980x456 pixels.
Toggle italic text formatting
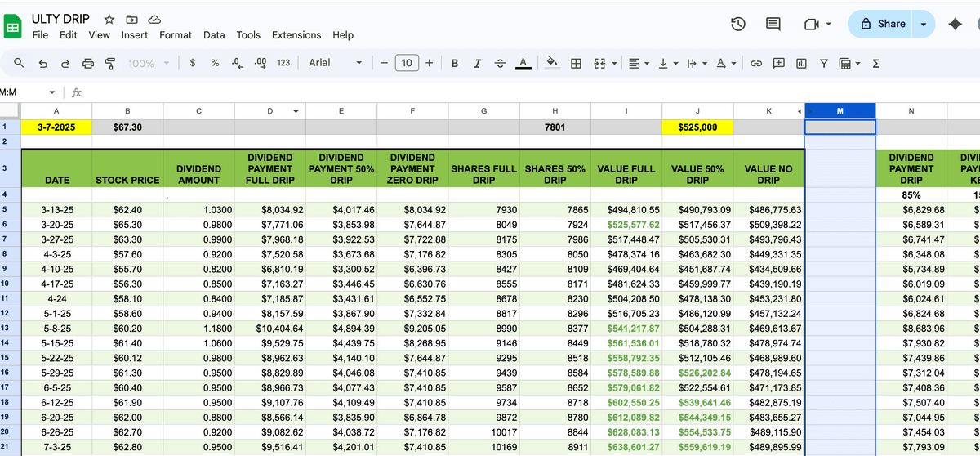pyautogui.click(x=477, y=63)
